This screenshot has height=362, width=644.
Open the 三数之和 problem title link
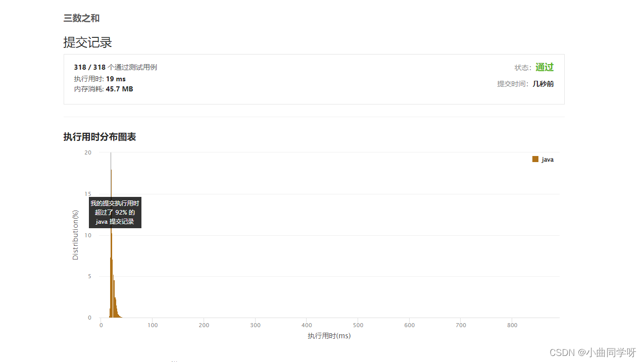tap(81, 18)
